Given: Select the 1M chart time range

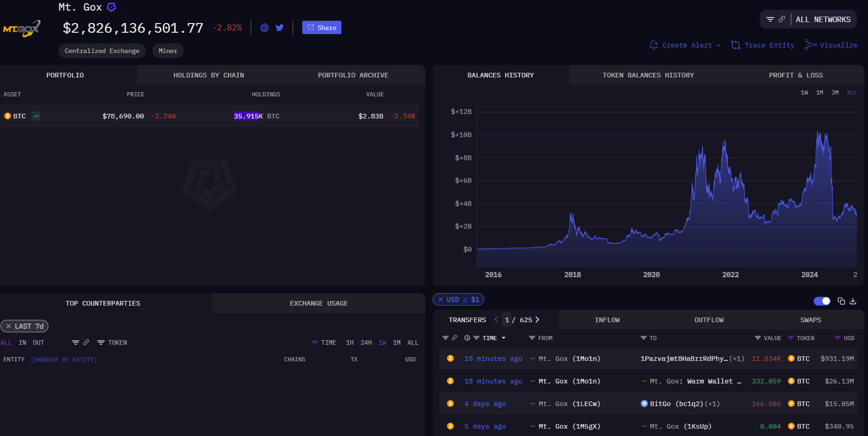Looking at the screenshot, I should [820, 93].
